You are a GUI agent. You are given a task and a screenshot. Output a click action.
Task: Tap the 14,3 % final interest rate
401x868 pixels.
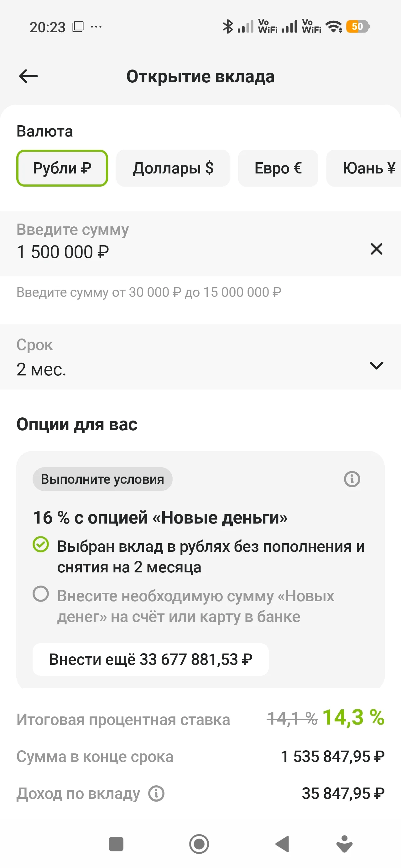tap(353, 717)
